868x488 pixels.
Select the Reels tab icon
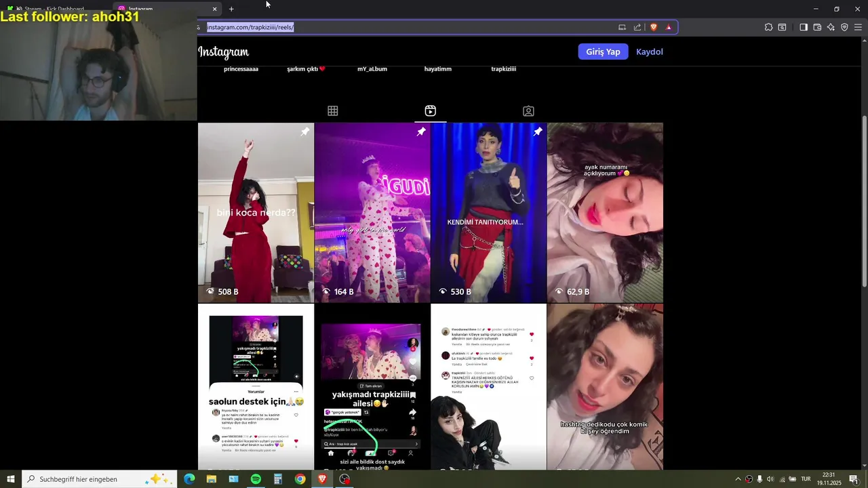tap(430, 110)
